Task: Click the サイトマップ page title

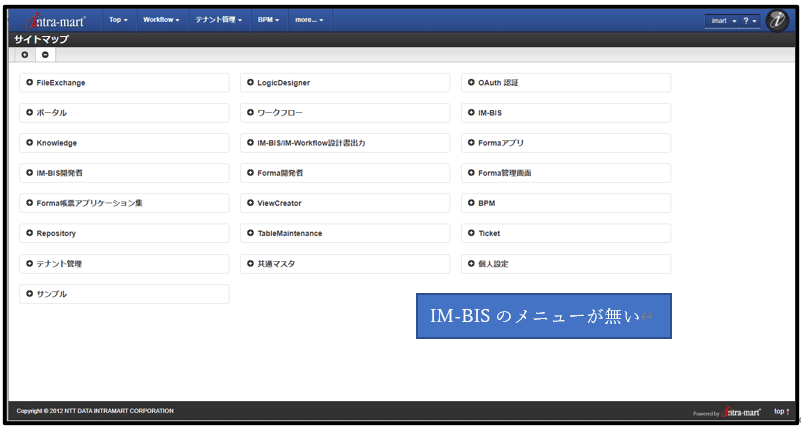Action: coord(41,39)
